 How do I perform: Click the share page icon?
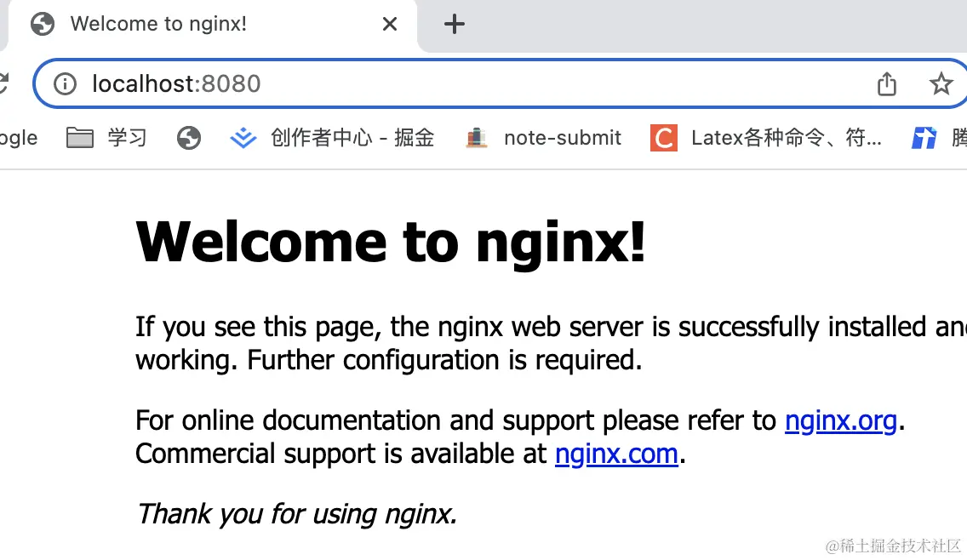(886, 84)
